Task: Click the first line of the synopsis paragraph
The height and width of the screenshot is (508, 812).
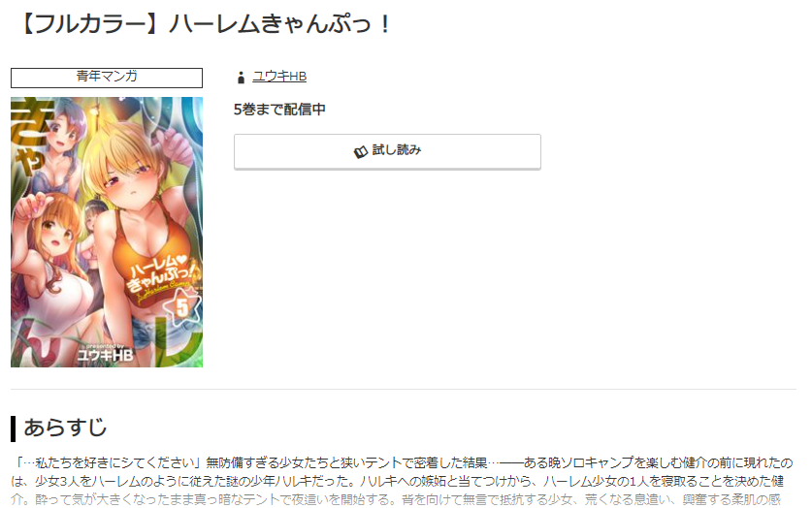Action: click(x=402, y=462)
